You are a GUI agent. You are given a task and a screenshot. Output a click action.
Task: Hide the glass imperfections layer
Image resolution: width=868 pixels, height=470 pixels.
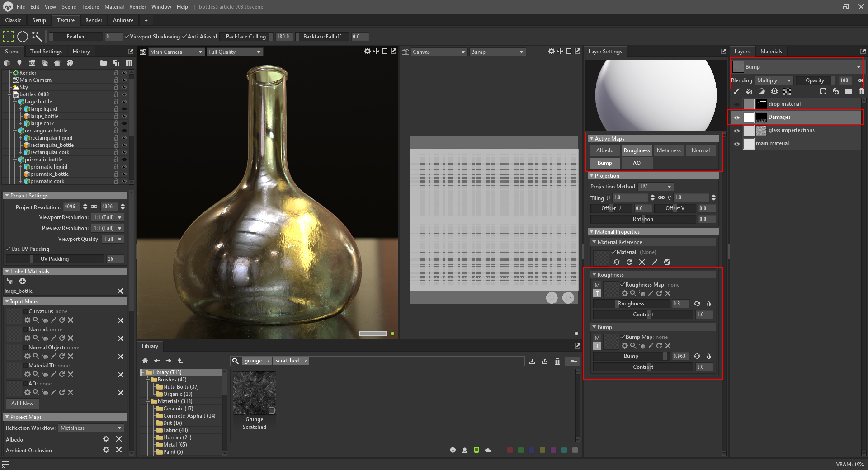pyautogui.click(x=737, y=131)
